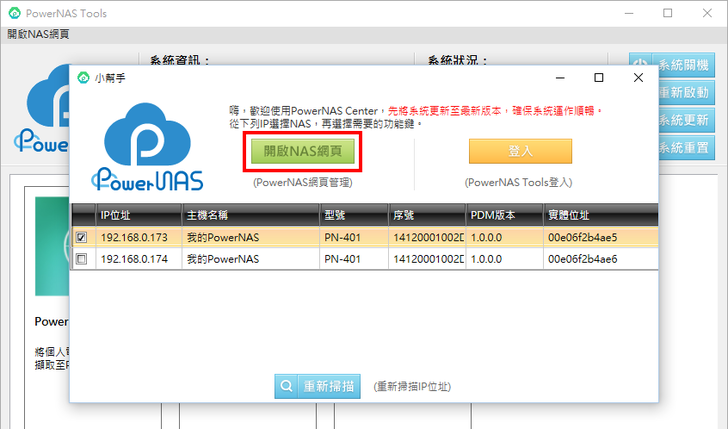Image resolution: width=728 pixels, height=429 pixels.
Task: Click serial number in the 192.168.0.174 row
Action: (428, 259)
